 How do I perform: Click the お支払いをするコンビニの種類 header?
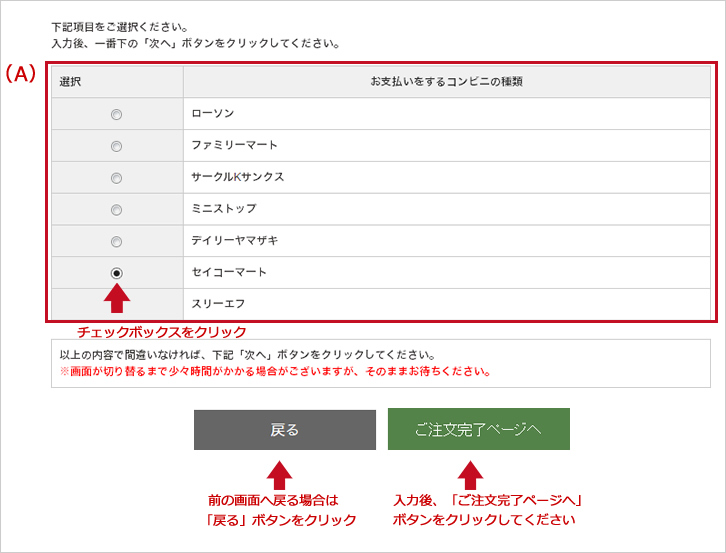[x=447, y=82]
